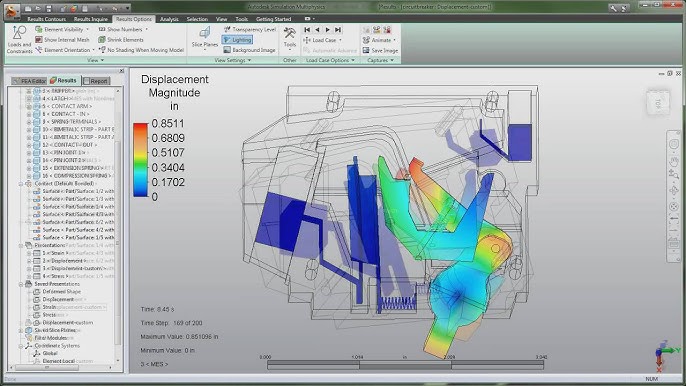Jump to first load case step
Screen dimensions: 686x386
click(307, 30)
